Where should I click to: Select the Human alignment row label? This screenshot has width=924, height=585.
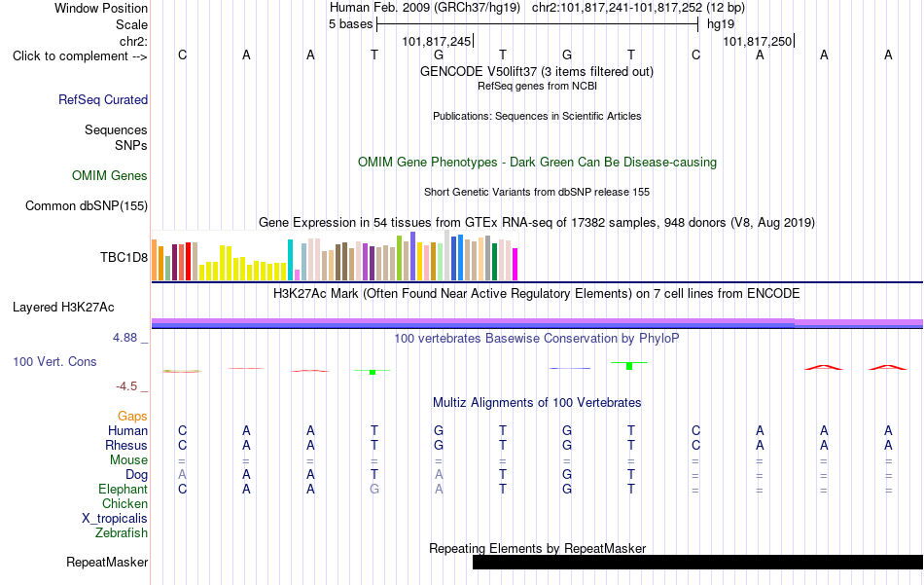(x=127, y=430)
